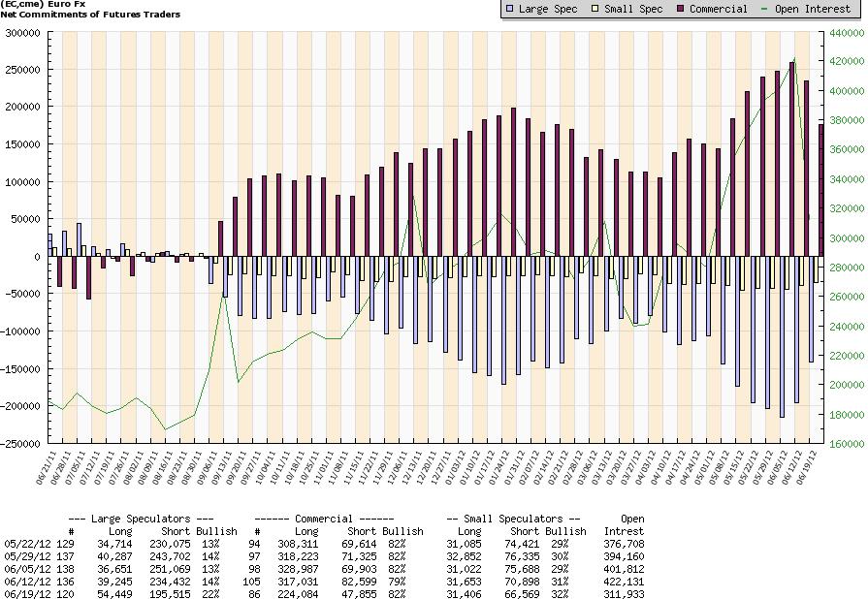Viewport: 868px width, 599px height.
Task: Click the large speculators short value 195,515
Action: 170,594
